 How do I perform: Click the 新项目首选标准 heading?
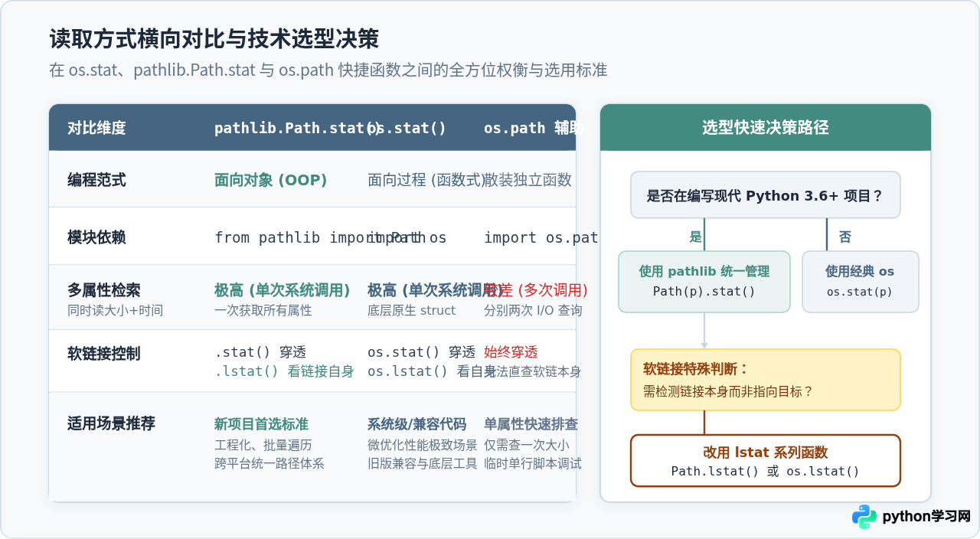tap(261, 424)
